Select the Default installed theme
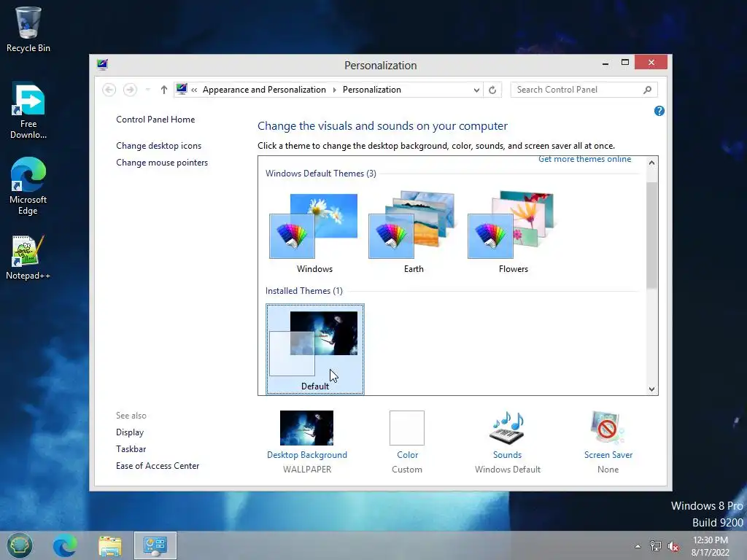747x560 pixels. coord(315,349)
